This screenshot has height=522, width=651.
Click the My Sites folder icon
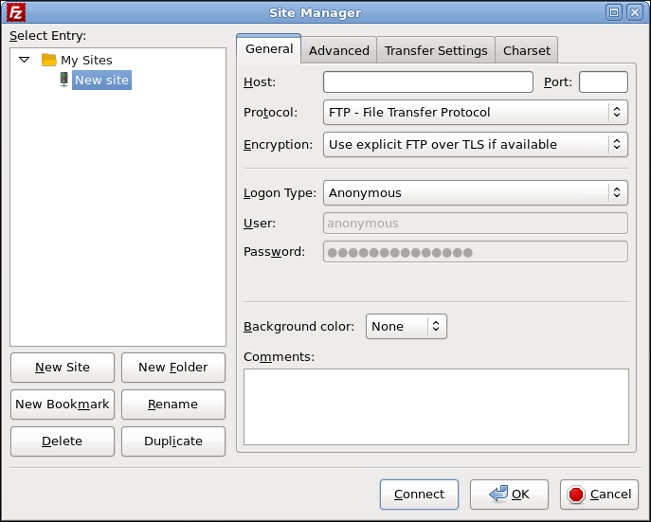click(49, 60)
